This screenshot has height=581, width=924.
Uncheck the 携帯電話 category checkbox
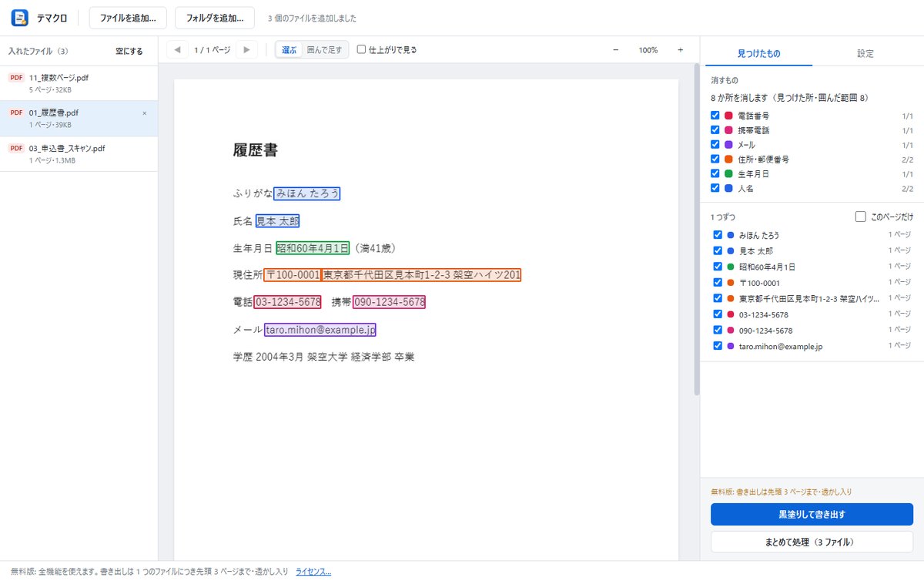715,130
